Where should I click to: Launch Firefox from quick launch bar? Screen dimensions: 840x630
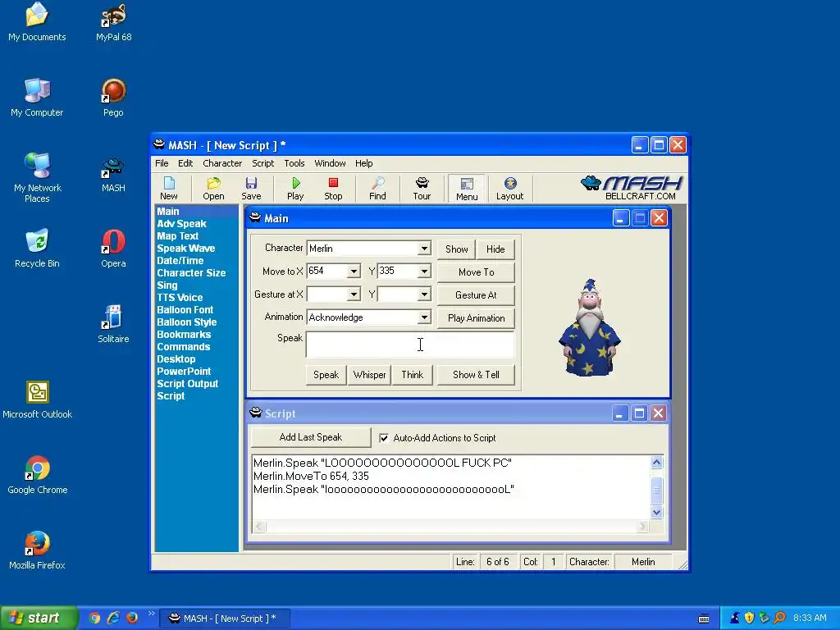point(132,619)
